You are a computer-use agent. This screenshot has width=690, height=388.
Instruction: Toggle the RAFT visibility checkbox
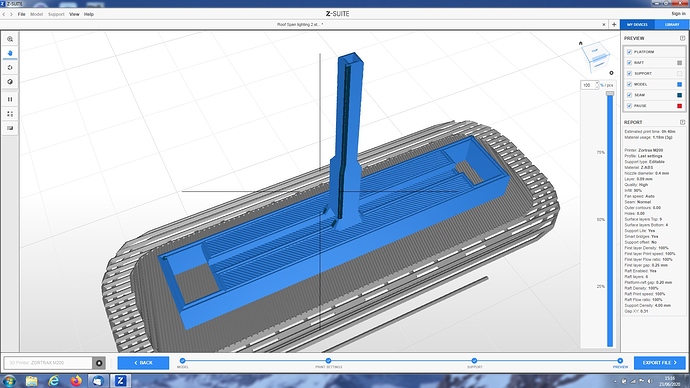(629, 62)
